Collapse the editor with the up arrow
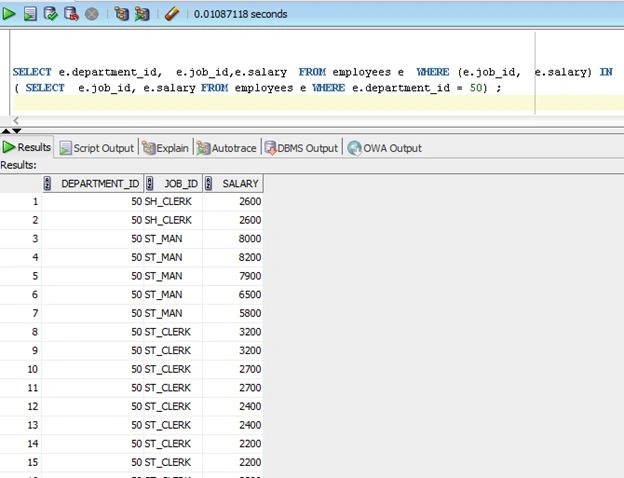 pos(6,131)
